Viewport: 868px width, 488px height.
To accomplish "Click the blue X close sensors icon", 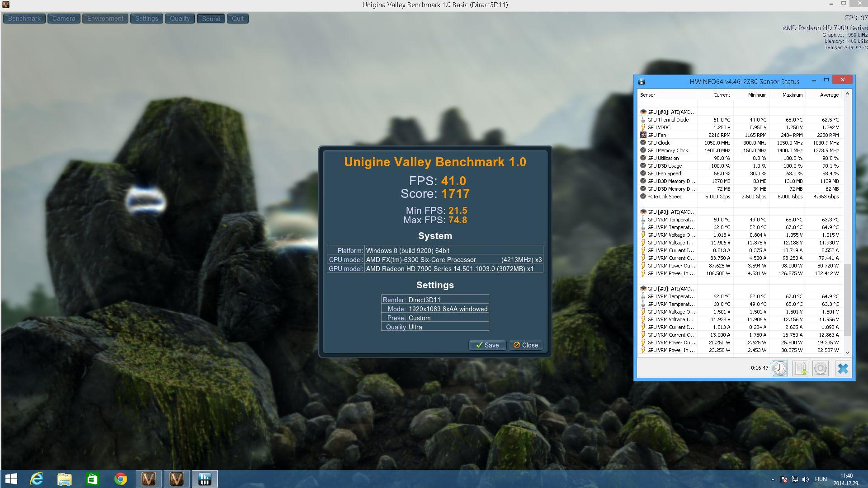I will [843, 368].
